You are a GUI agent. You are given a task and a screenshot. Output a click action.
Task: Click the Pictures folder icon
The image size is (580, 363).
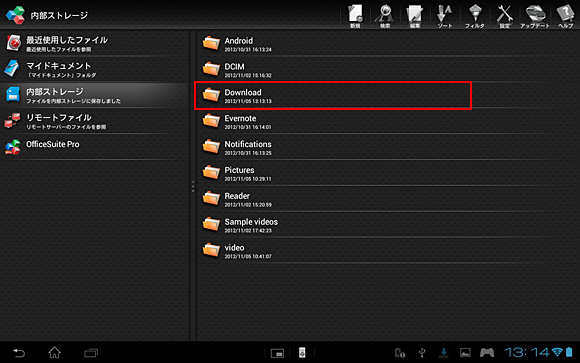(211, 172)
